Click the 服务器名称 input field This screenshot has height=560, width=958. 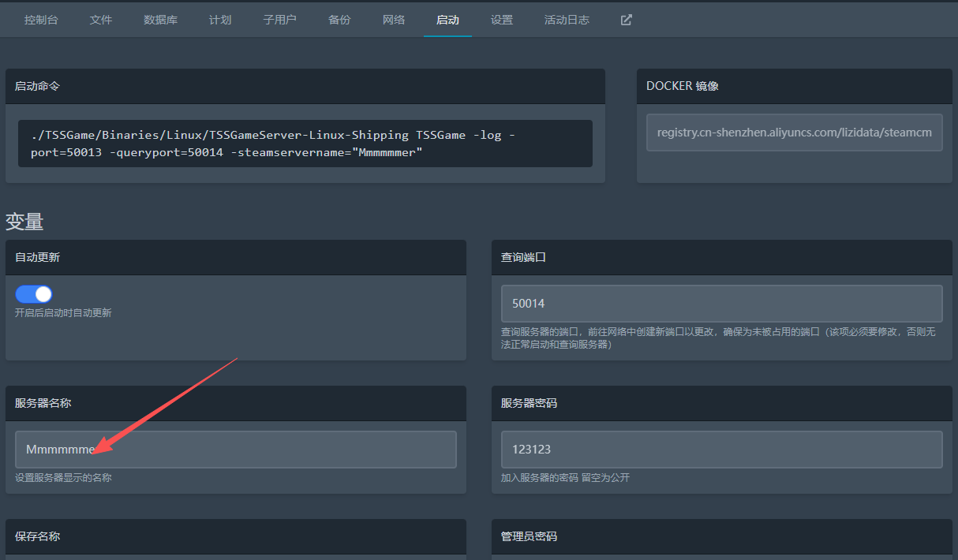click(x=235, y=450)
